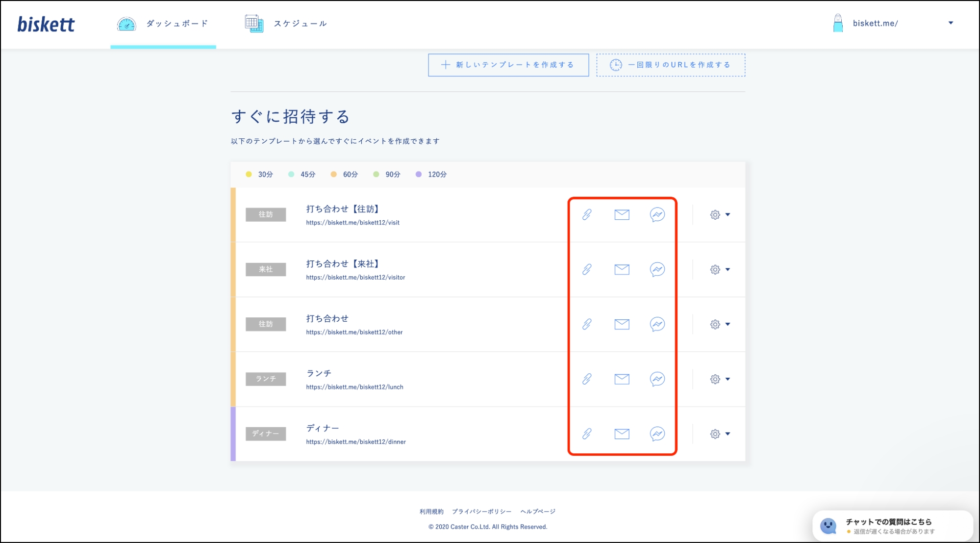Click Messenger icon for 打ち合わせ【来社】 row
Image resolution: width=980 pixels, height=543 pixels.
[657, 269]
